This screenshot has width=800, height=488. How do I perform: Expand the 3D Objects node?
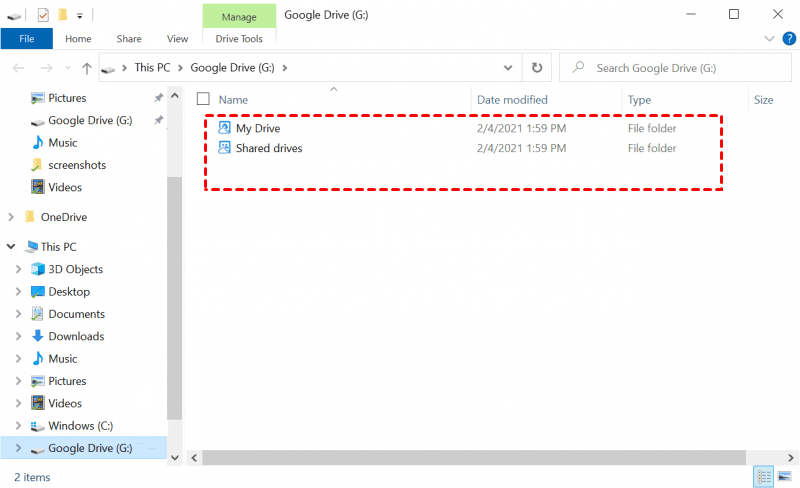(18, 269)
